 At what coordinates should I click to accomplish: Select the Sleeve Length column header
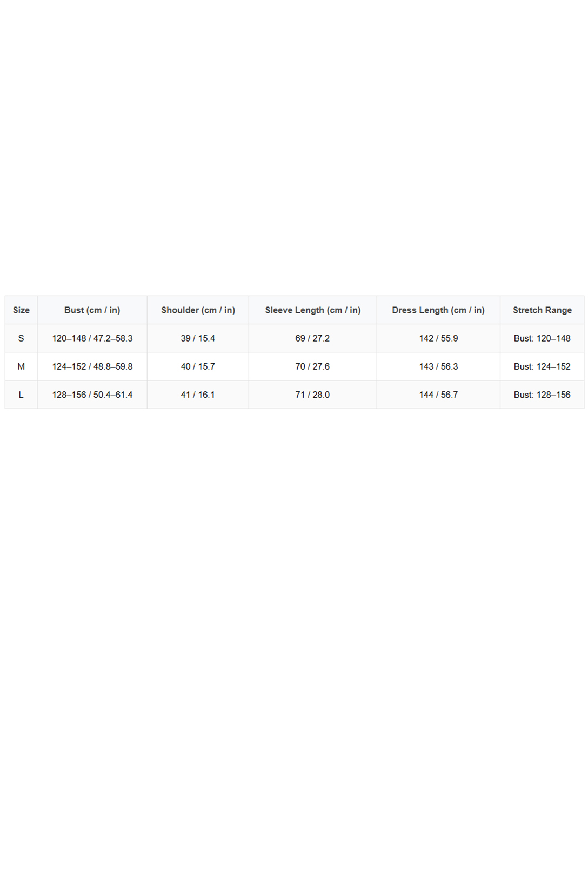click(x=312, y=310)
